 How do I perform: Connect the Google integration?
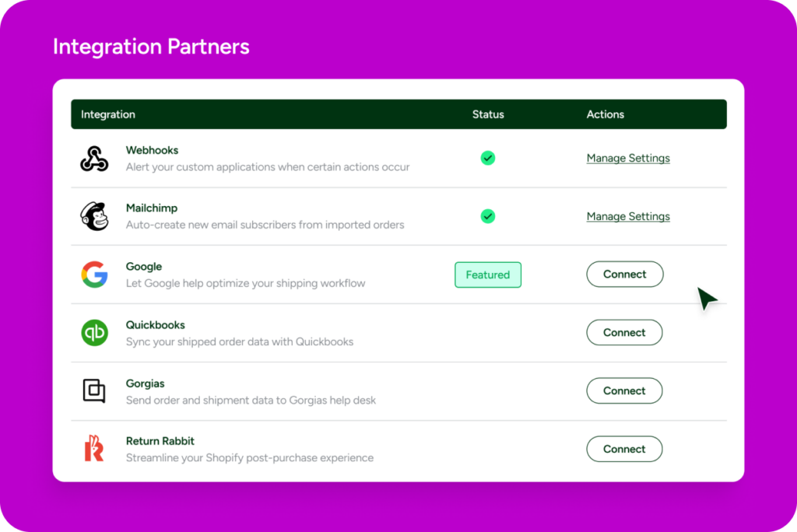(x=624, y=275)
